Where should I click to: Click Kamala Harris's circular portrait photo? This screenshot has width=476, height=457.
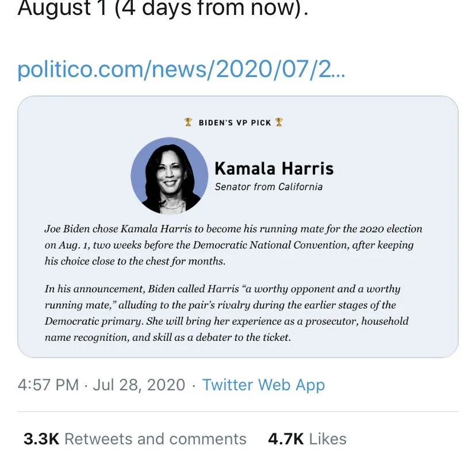tap(170, 176)
